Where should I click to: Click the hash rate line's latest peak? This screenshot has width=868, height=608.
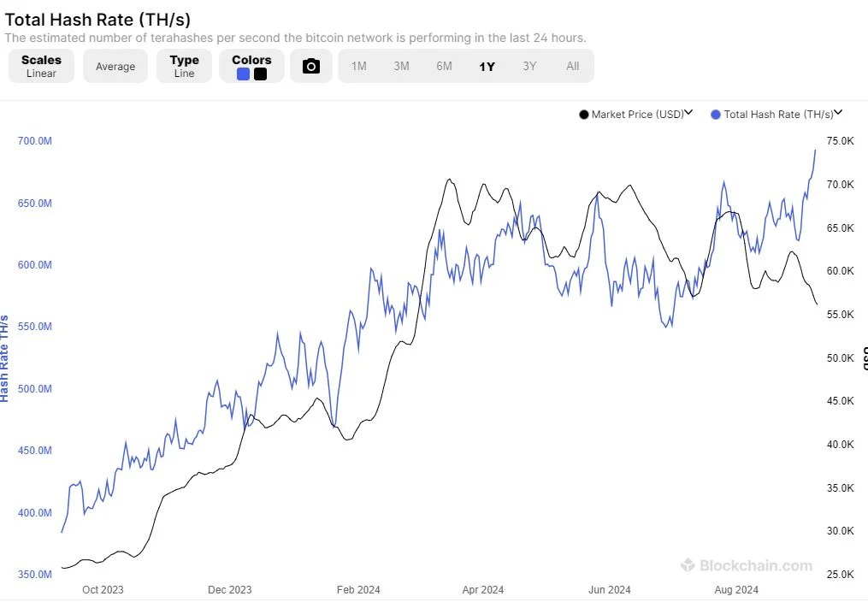tap(815, 150)
